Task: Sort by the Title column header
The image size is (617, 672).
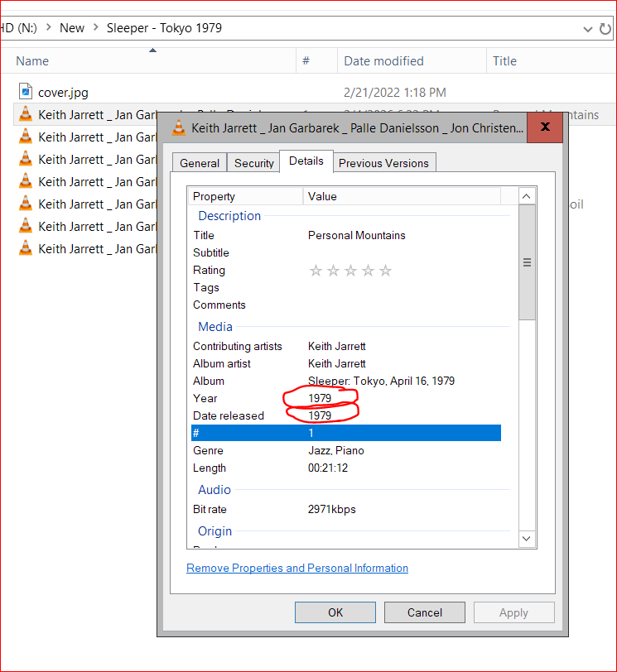Action: click(x=551, y=61)
